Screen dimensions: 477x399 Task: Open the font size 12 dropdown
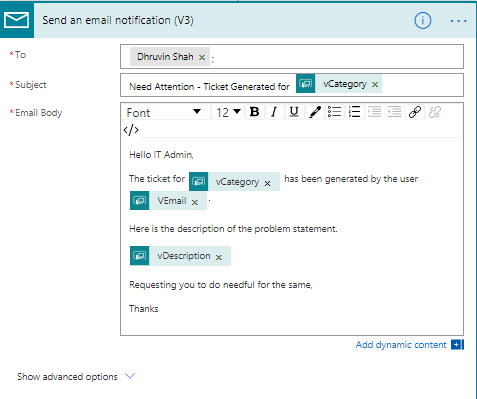click(x=228, y=112)
